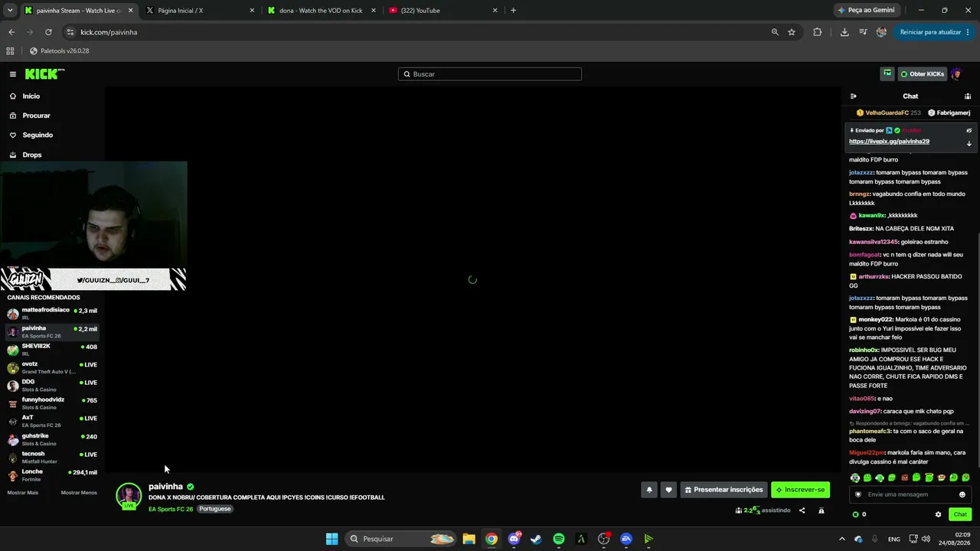
Task: Open SHEVIII2K recommended channel
Action: 52,350
